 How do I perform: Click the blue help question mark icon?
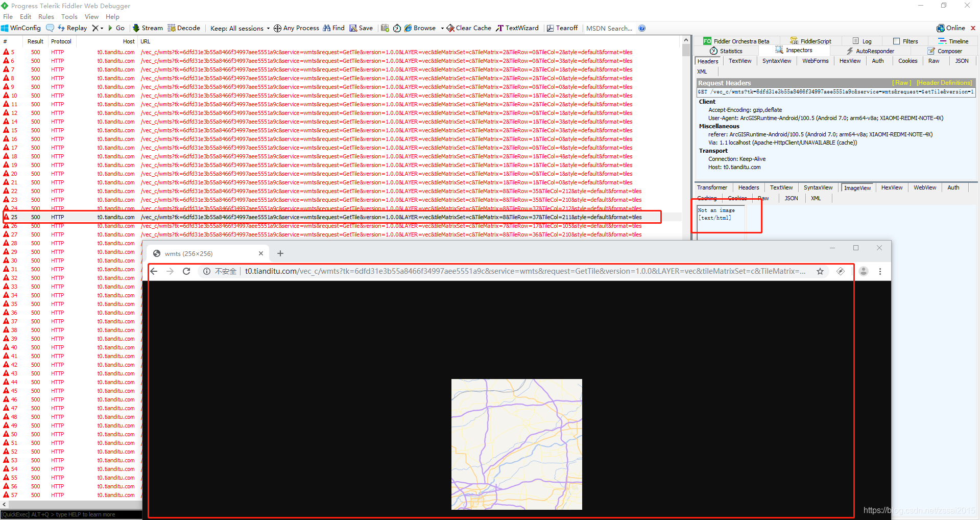point(642,28)
